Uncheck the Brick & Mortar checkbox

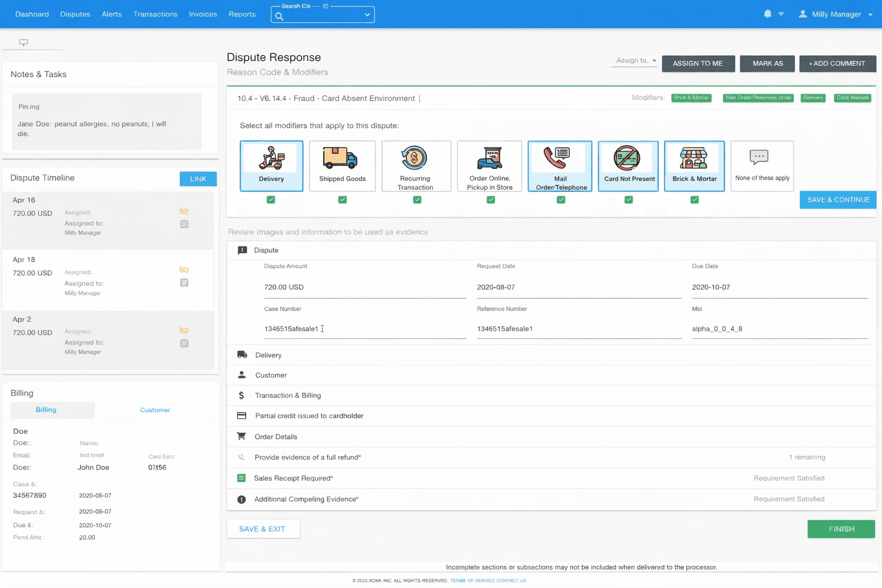695,200
